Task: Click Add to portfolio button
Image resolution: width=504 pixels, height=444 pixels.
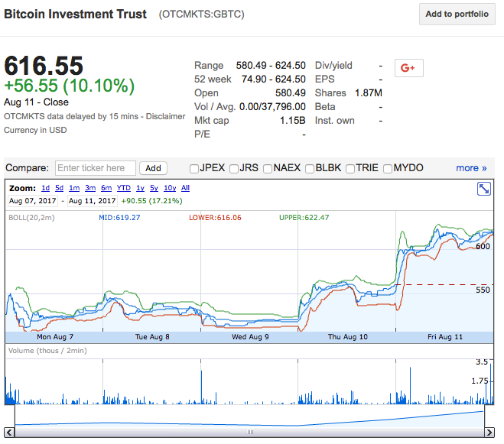Action: pyautogui.click(x=457, y=14)
